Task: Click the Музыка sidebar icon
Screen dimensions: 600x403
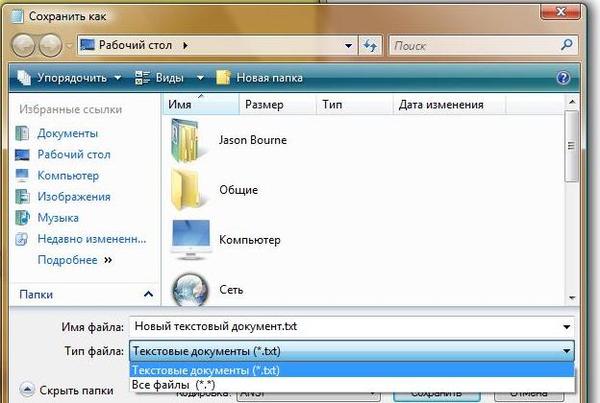Action: [22, 218]
